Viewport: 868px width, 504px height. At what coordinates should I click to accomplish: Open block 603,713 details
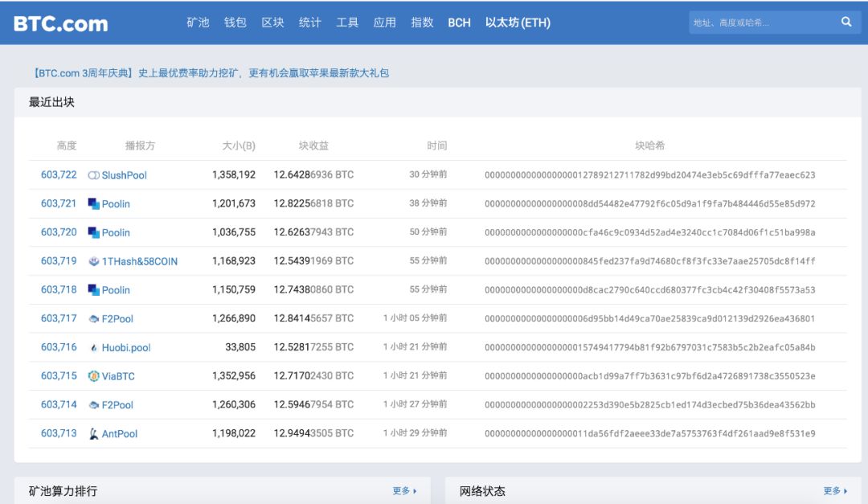point(57,433)
